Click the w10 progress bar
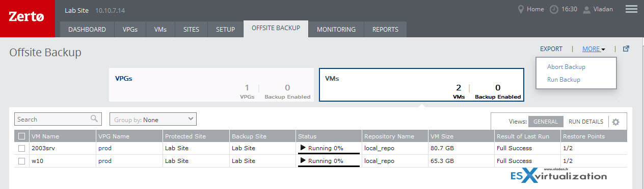This screenshot has width=644, height=189. (x=329, y=166)
